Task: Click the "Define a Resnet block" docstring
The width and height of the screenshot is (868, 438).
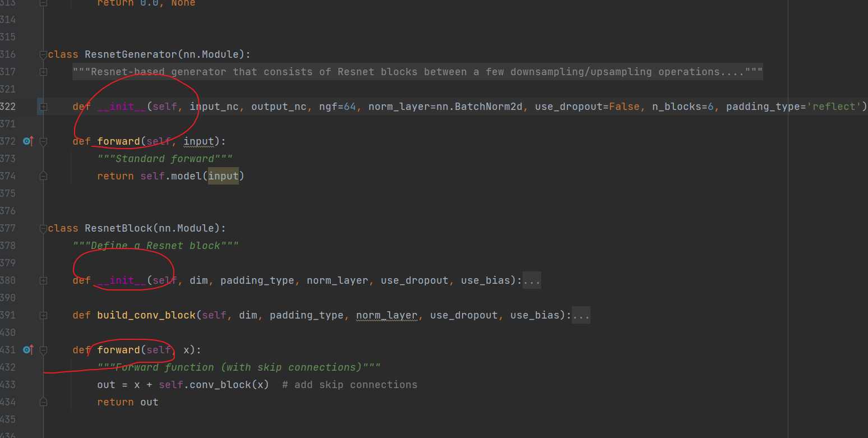Action: click(x=156, y=246)
